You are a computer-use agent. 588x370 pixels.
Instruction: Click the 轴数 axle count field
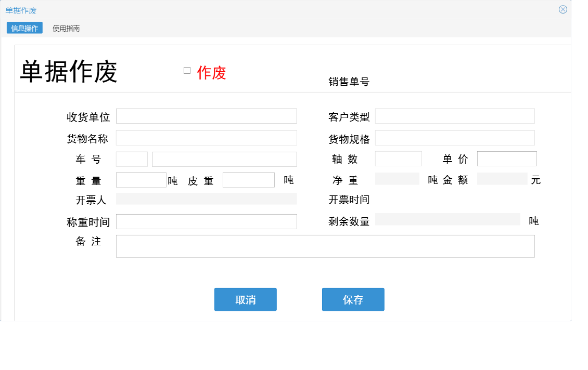[x=398, y=158]
